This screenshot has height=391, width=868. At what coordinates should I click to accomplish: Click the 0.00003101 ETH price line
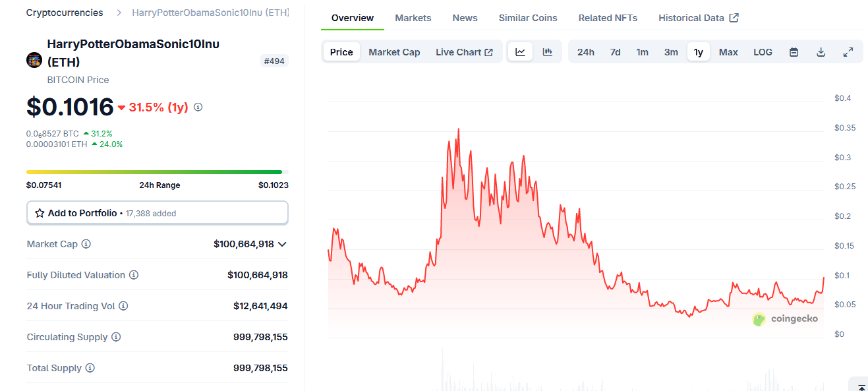coord(74,144)
